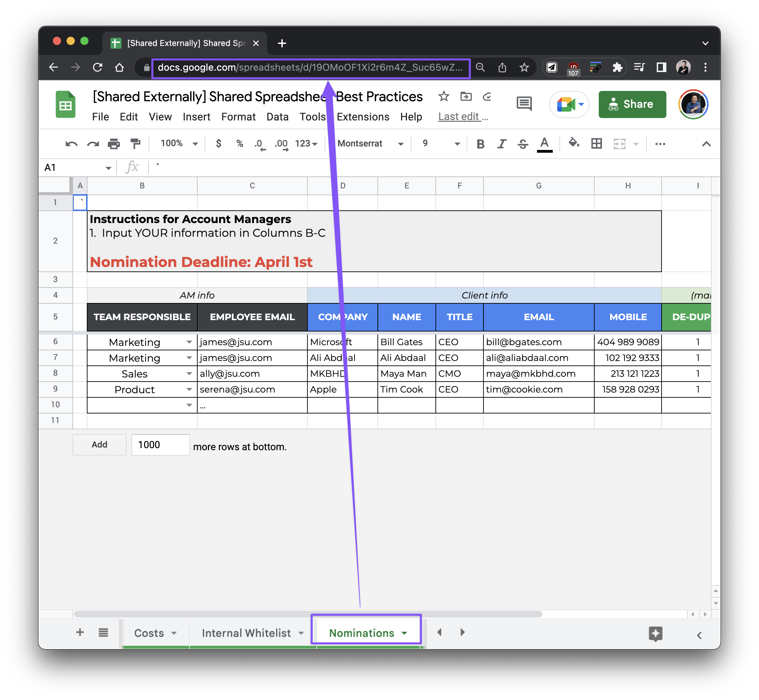This screenshot has width=759, height=700.
Task: Open the borders tool
Action: (x=596, y=143)
